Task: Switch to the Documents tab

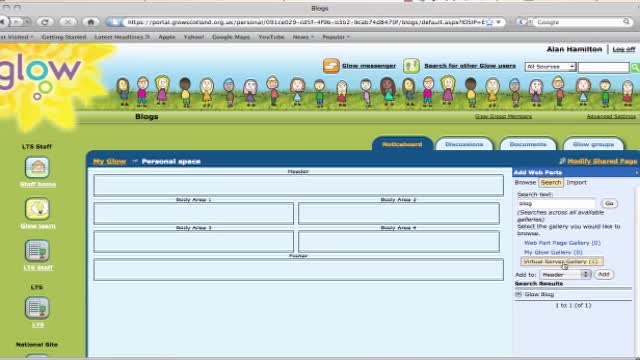Action: (528, 144)
